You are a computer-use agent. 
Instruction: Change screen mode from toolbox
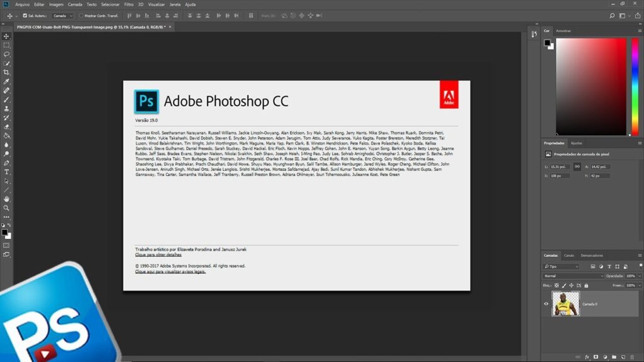pyautogui.click(x=6, y=255)
